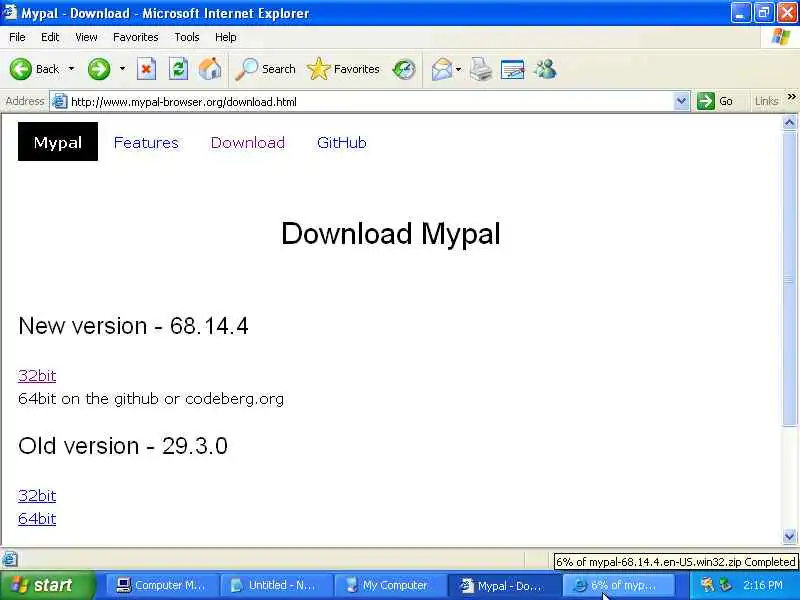Open the Search pane
The width and height of the screenshot is (800, 600).
coord(265,69)
